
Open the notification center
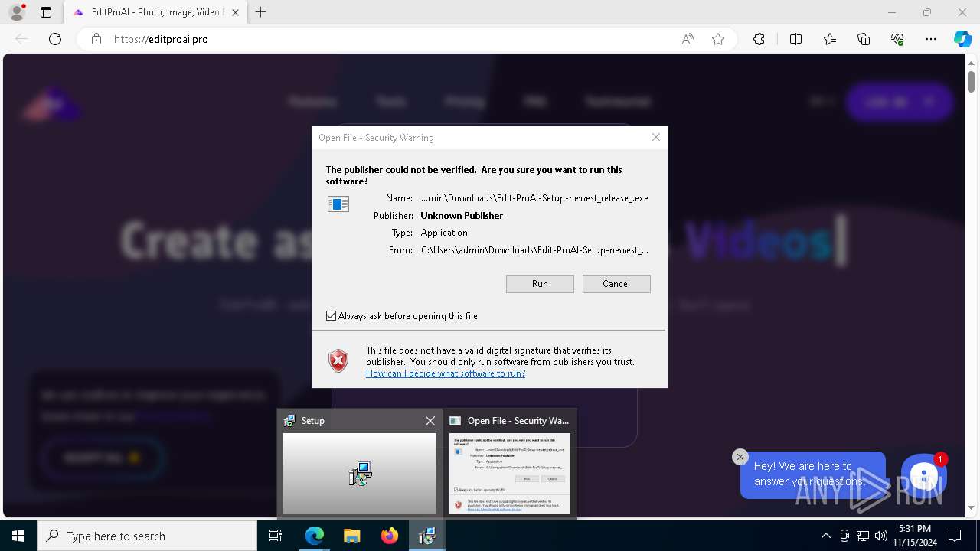955,536
